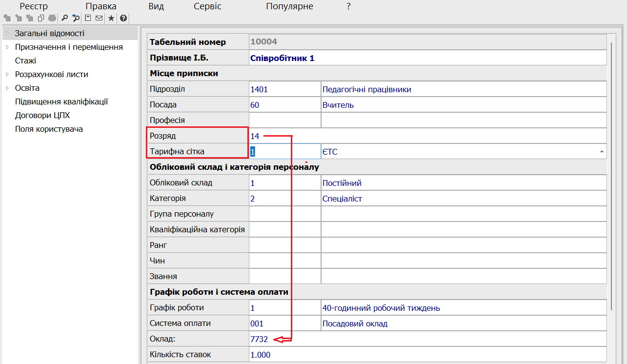Click the copy icon in toolbar
The width and height of the screenshot is (627, 364).
tap(41, 19)
